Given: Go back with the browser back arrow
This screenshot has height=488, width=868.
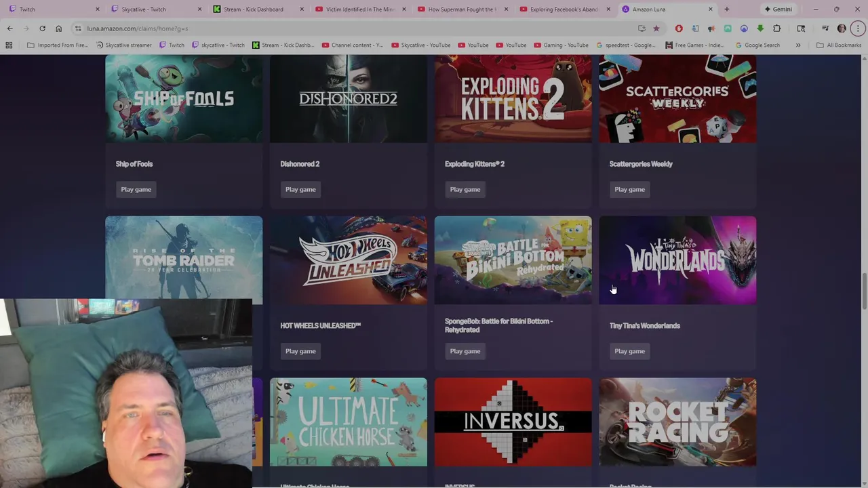Looking at the screenshot, I should pos(9,28).
